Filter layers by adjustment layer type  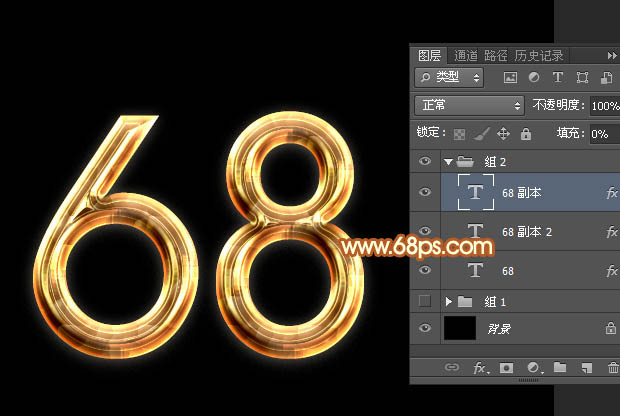533,77
